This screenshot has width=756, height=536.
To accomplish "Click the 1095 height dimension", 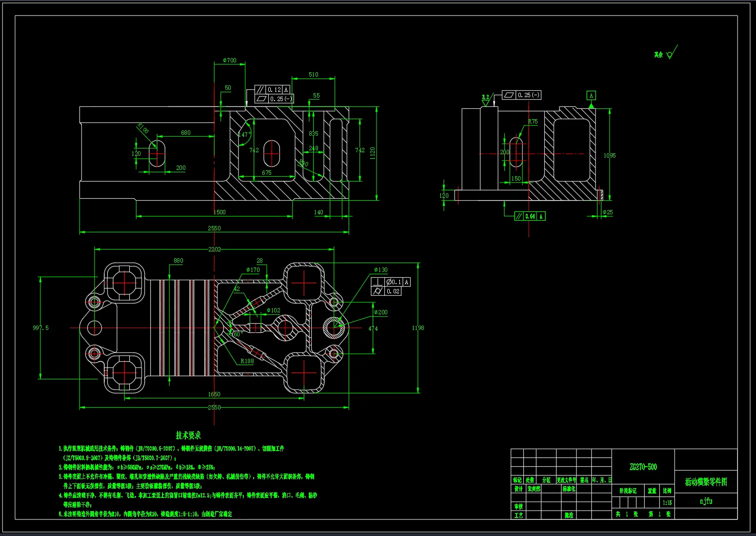I will click(x=610, y=156).
